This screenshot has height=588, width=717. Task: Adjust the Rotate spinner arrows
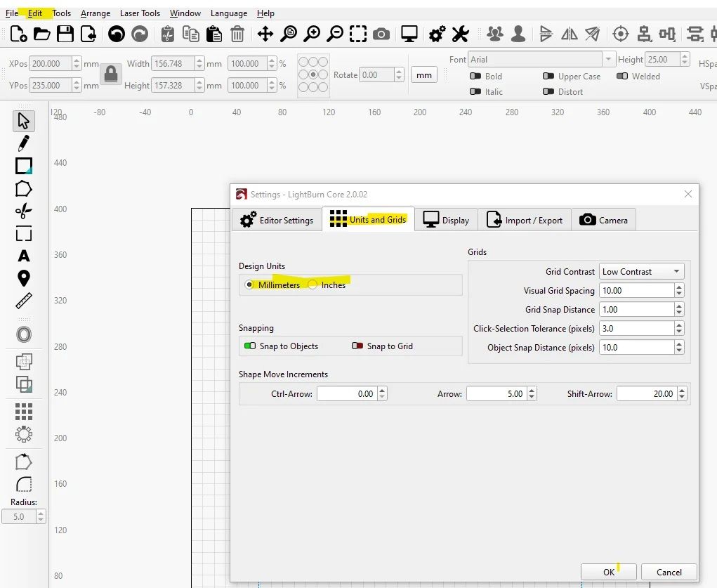coord(399,74)
